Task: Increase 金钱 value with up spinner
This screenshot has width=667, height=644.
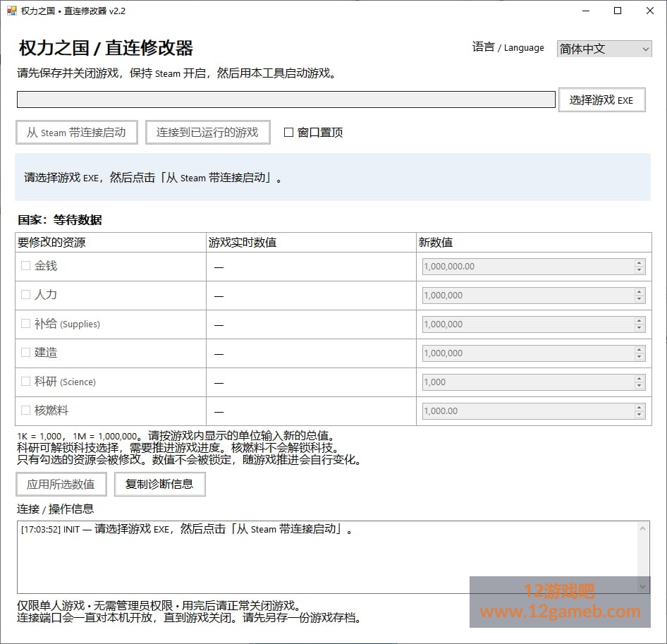Action: coord(639,263)
